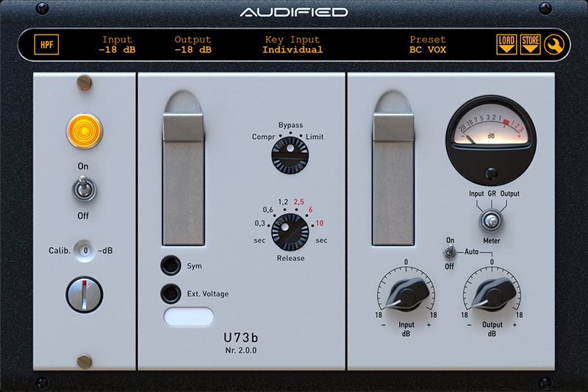Select GR meter source label

click(x=492, y=193)
